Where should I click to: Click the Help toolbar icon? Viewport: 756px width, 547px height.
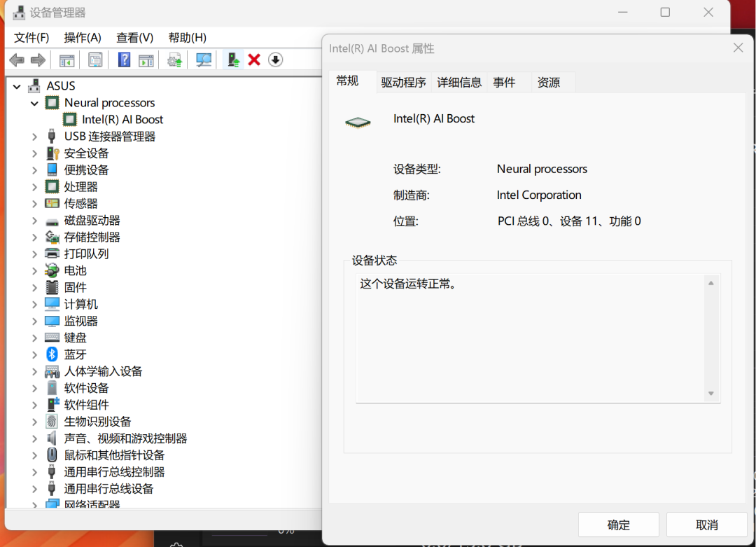tap(124, 60)
